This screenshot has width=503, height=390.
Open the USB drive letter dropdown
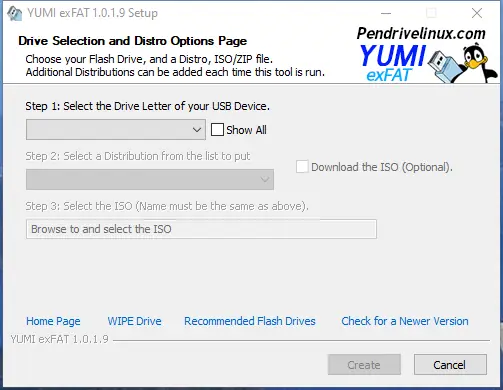click(x=116, y=130)
